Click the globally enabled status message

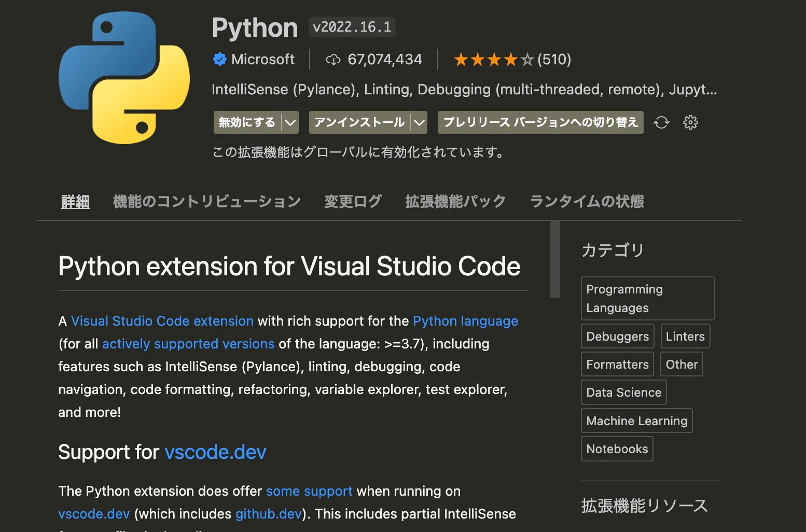pyautogui.click(x=358, y=152)
